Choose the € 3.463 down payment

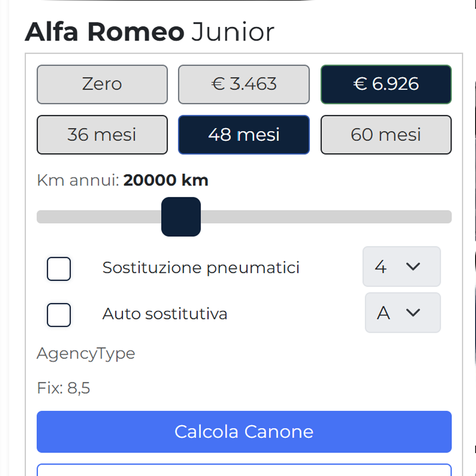[x=244, y=84]
